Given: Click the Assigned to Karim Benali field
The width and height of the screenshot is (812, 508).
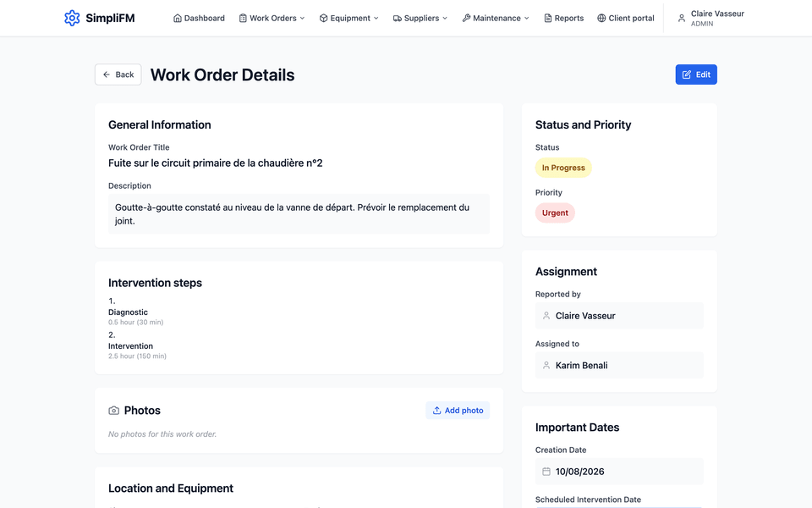Looking at the screenshot, I should pos(619,366).
